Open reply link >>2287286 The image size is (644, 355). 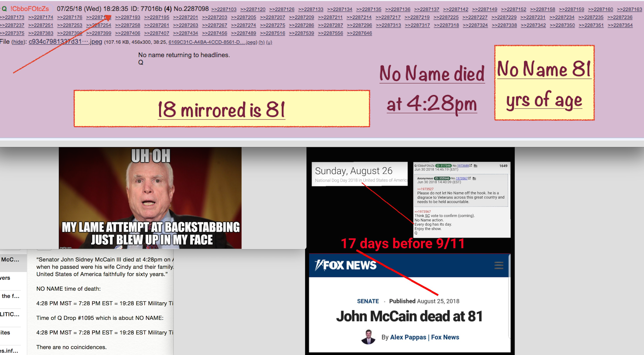pyautogui.click(x=301, y=25)
